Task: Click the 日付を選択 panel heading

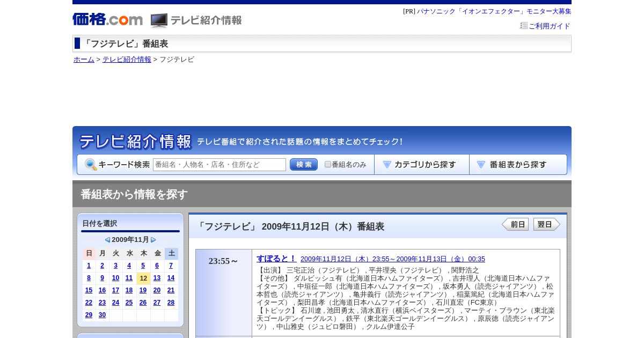Action: (99, 224)
